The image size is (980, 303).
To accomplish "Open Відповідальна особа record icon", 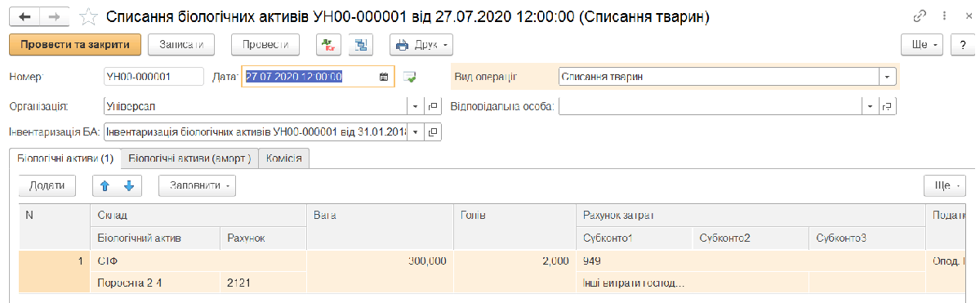I will tap(888, 106).
